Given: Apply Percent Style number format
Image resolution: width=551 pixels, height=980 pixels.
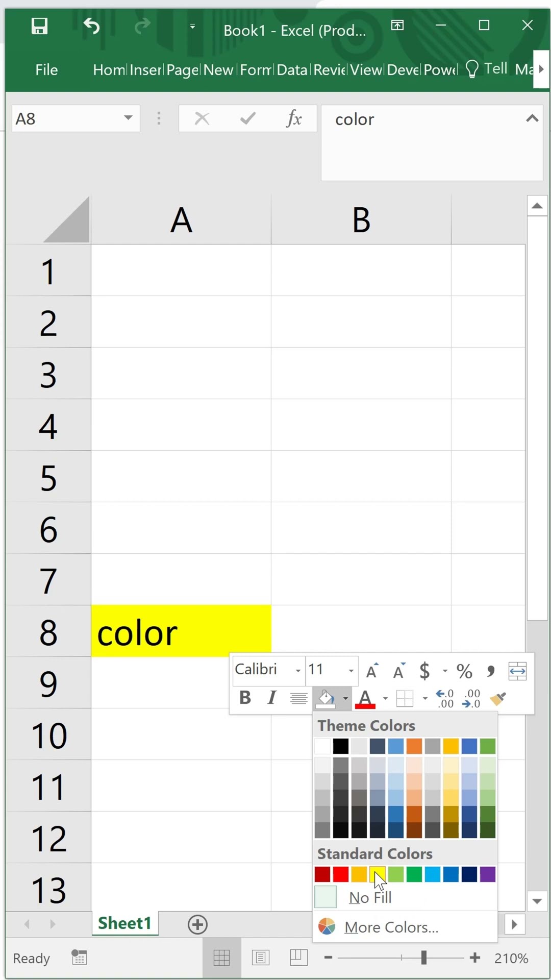Looking at the screenshot, I should tap(464, 671).
